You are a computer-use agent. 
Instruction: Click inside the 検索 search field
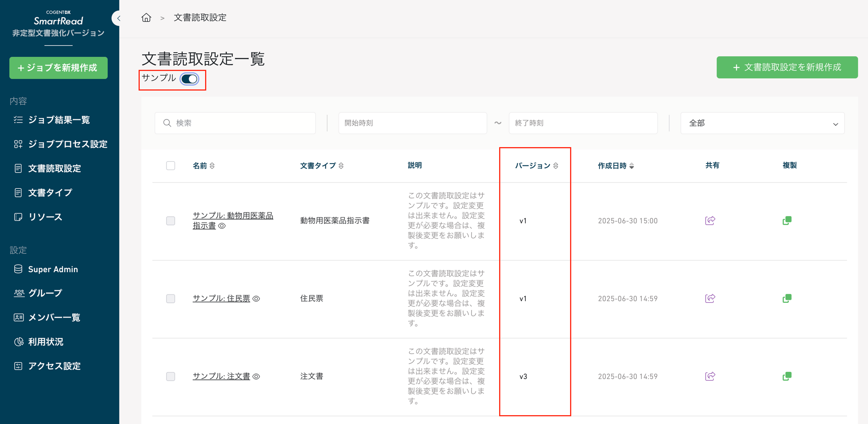(235, 123)
